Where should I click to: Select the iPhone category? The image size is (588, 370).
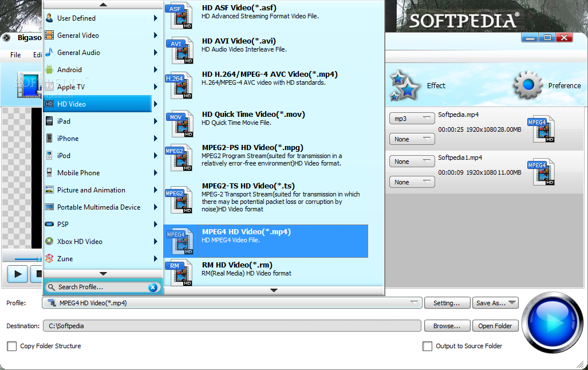click(x=97, y=139)
